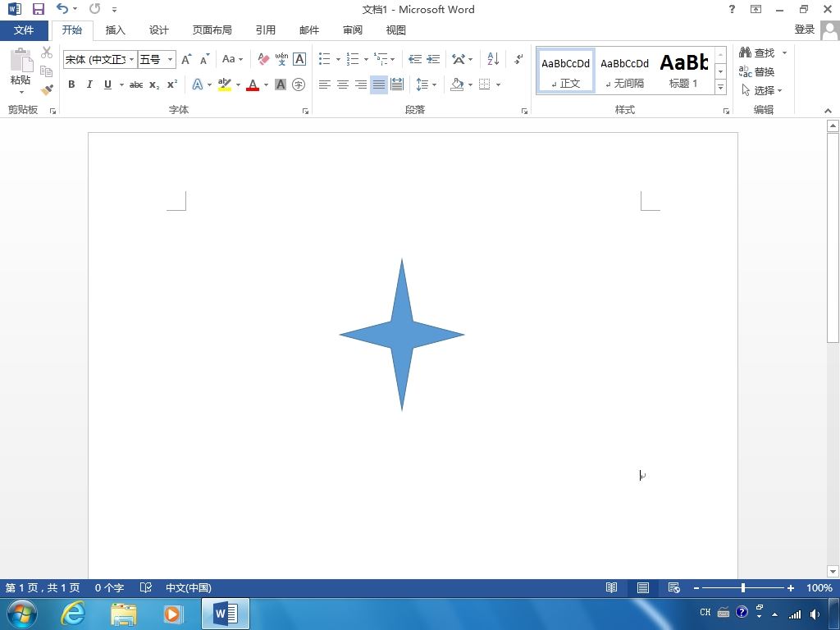Click the enclosed character 字 icon
Image resolution: width=840 pixels, height=630 pixels.
(299, 84)
